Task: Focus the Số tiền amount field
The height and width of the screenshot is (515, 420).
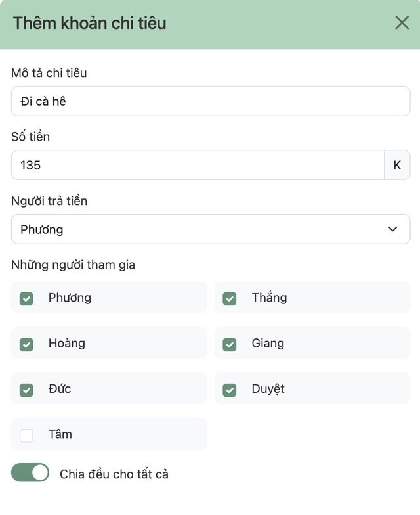Action: tap(197, 165)
